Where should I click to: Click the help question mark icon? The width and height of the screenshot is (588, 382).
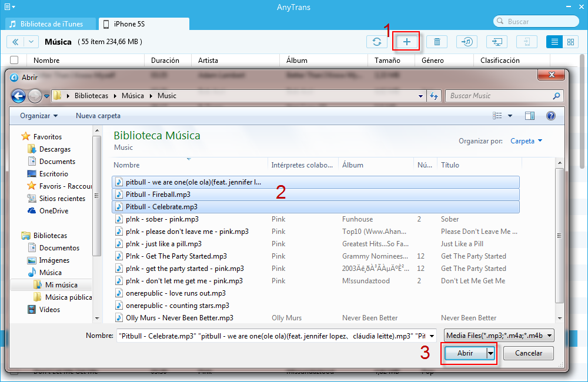tap(551, 116)
